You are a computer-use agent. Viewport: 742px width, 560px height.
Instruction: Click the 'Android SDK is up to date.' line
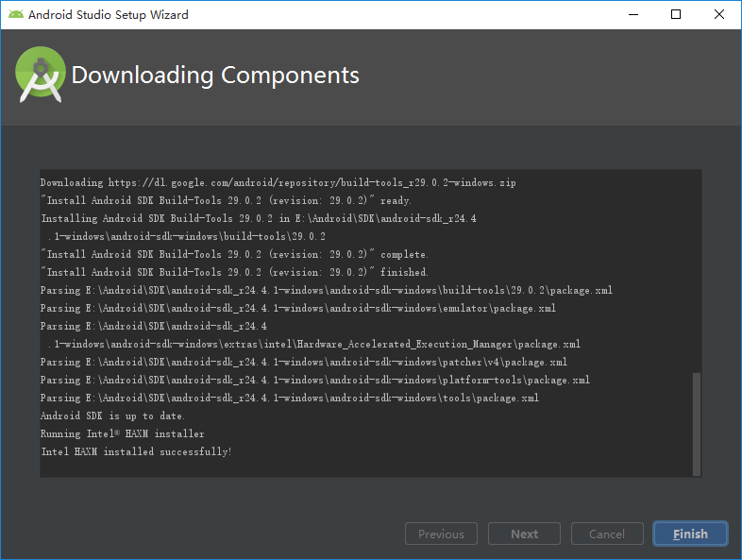coord(112,416)
